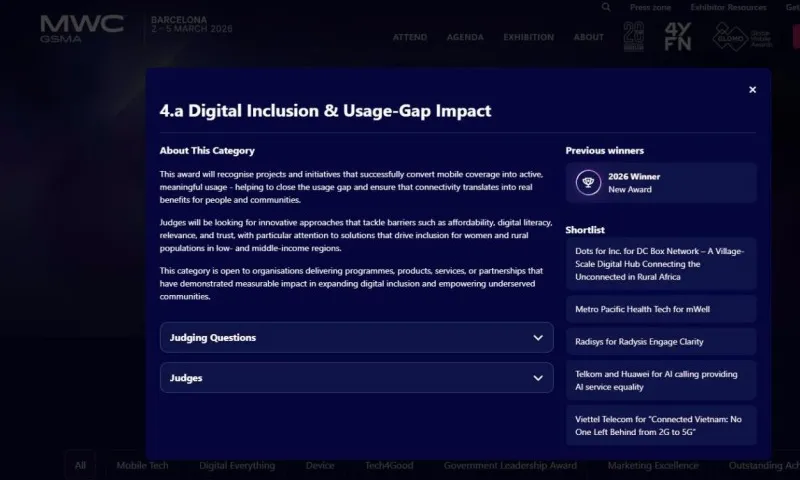The height and width of the screenshot is (480, 800).
Task: Open the Exhibitor Resources link
Action: pyautogui.click(x=727, y=7)
